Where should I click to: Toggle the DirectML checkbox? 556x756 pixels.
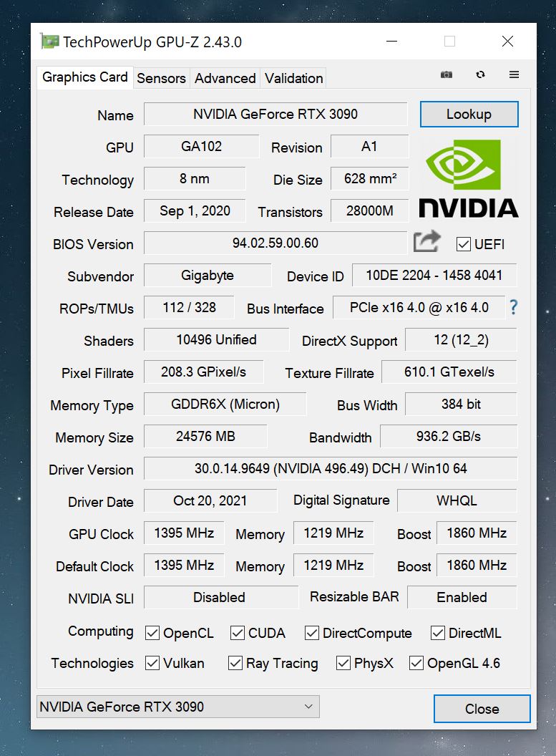(x=437, y=633)
